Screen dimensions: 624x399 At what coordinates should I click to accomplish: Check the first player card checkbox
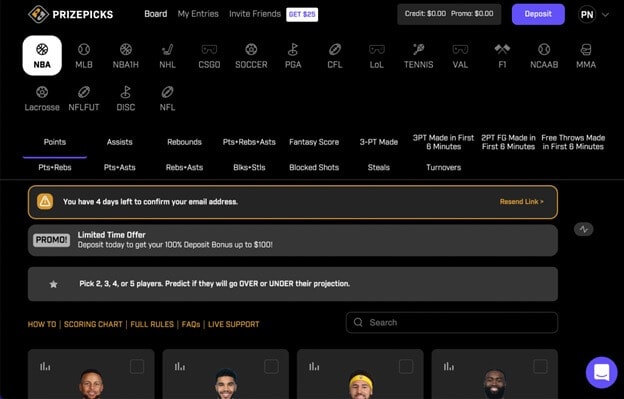137,366
